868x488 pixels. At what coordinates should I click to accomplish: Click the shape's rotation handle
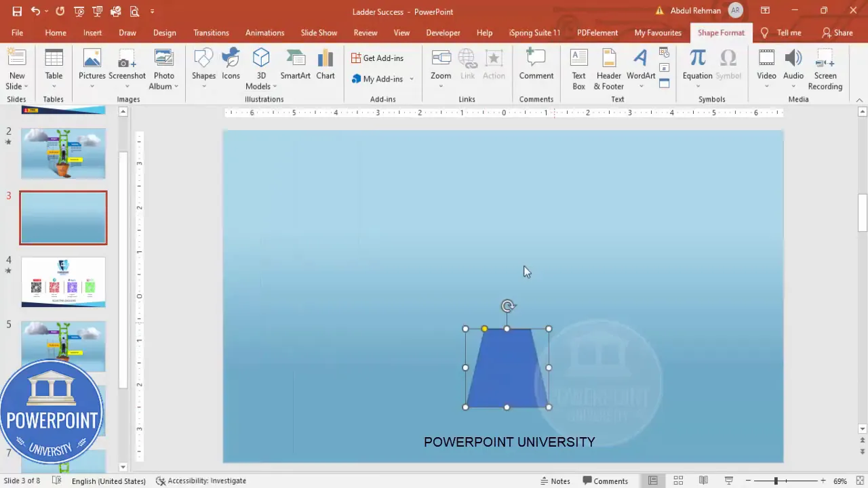[508, 306]
